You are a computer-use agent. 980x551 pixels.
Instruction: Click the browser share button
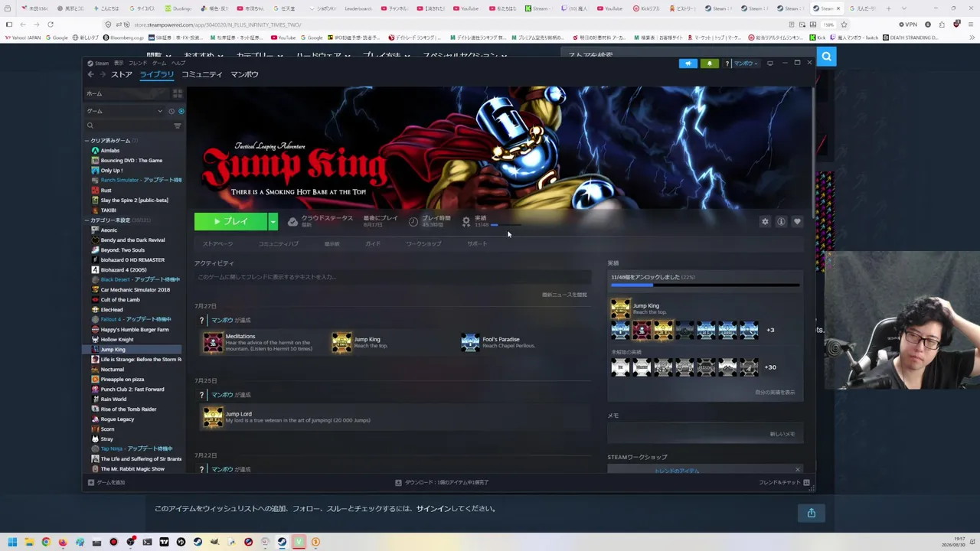pos(811,513)
